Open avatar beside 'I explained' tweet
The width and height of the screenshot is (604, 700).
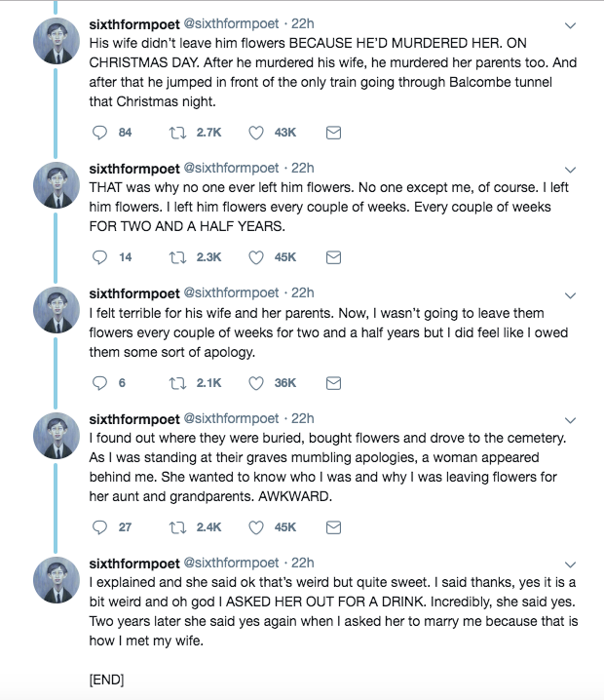pyautogui.click(x=57, y=580)
